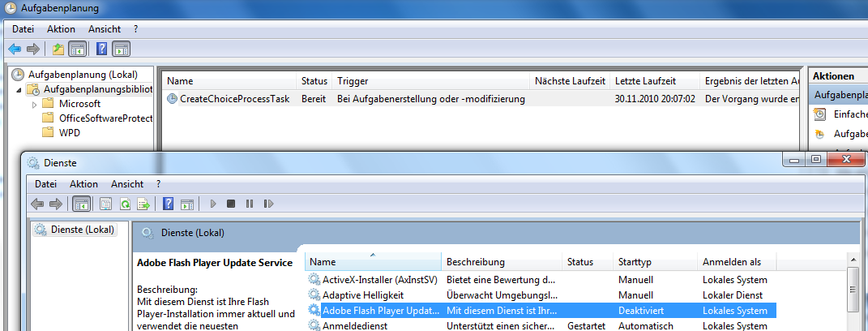
Task: Sort tasks by Letzte Laufzeit column
Action: pos(656,81)
